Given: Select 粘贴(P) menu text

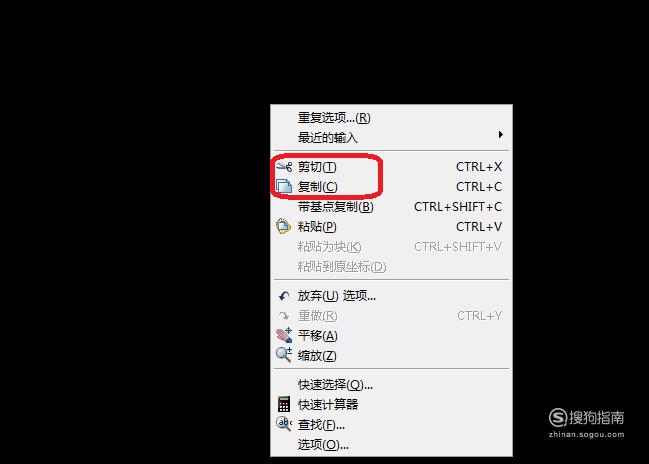Looking at the screenshot, I should (x=317, y=227).
